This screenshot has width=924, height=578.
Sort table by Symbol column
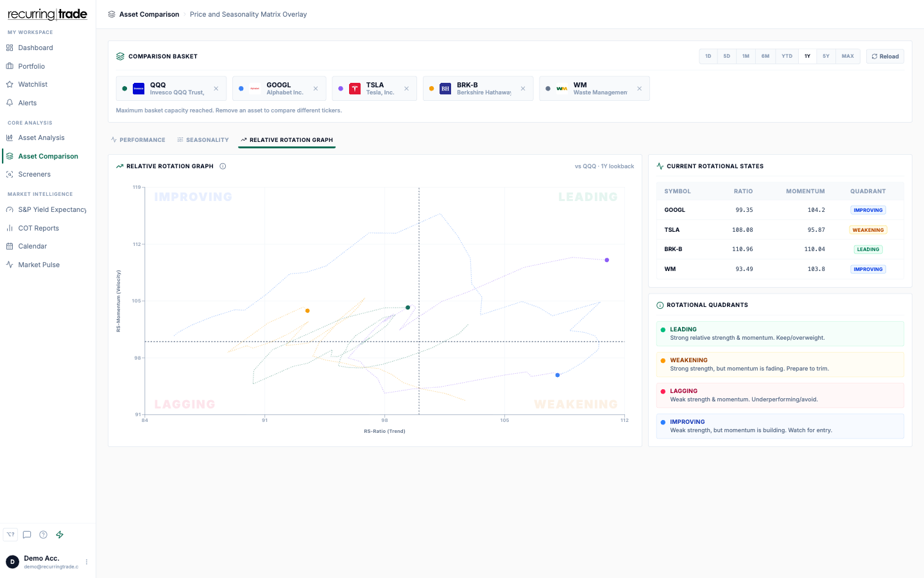[x=678, y=191]
